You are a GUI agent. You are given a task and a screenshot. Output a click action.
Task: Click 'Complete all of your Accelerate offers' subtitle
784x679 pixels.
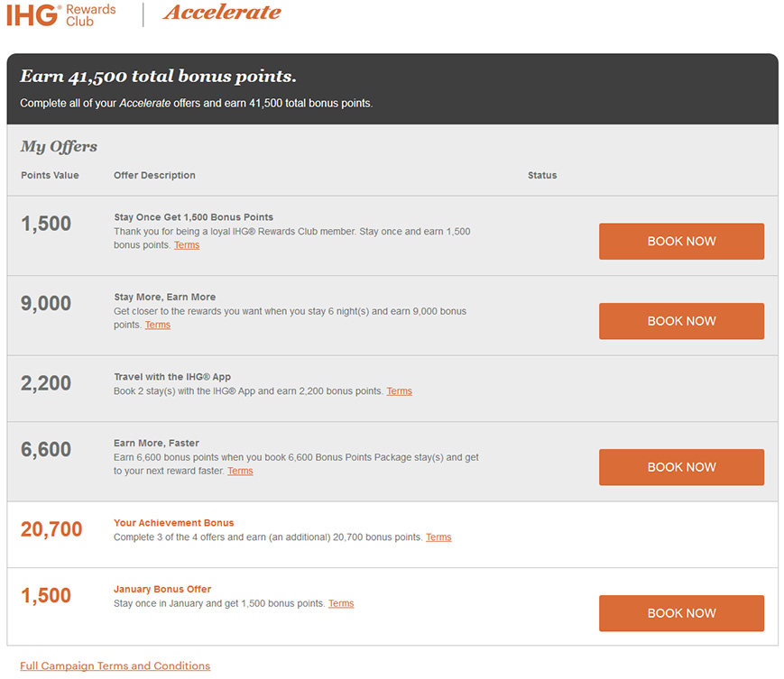197,104
